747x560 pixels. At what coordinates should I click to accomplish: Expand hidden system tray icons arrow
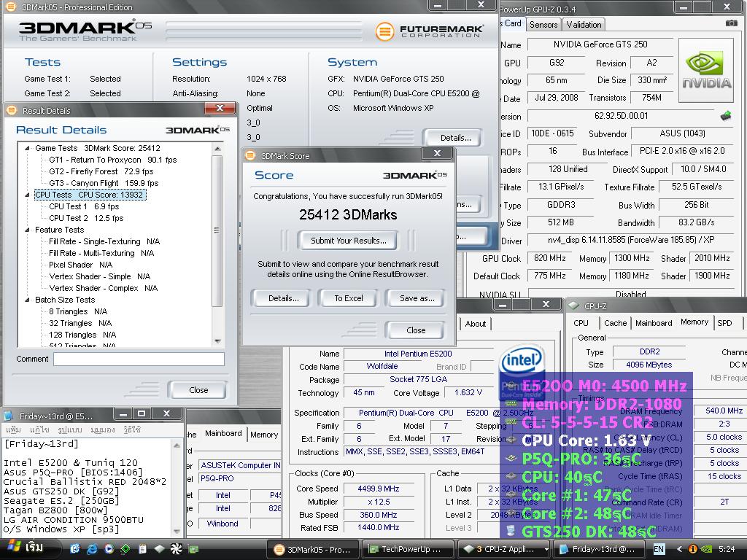pyautogui.click(x=680, y=549)
